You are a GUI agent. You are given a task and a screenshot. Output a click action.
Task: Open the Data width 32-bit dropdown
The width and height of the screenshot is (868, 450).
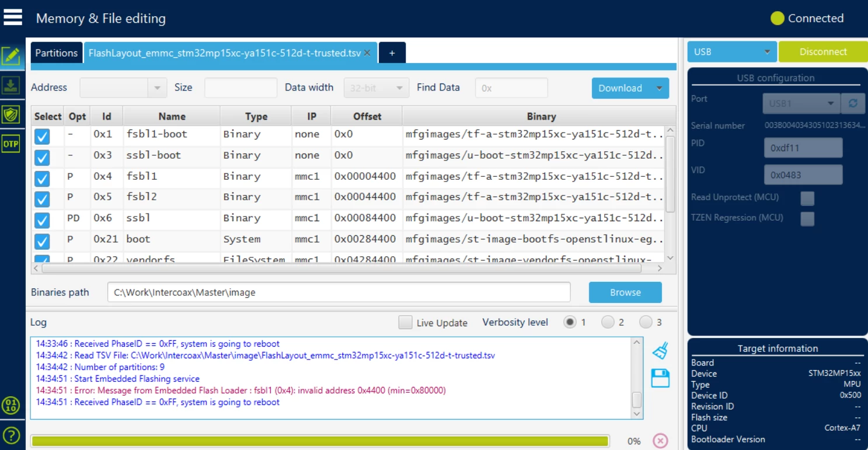click(377, 88)
